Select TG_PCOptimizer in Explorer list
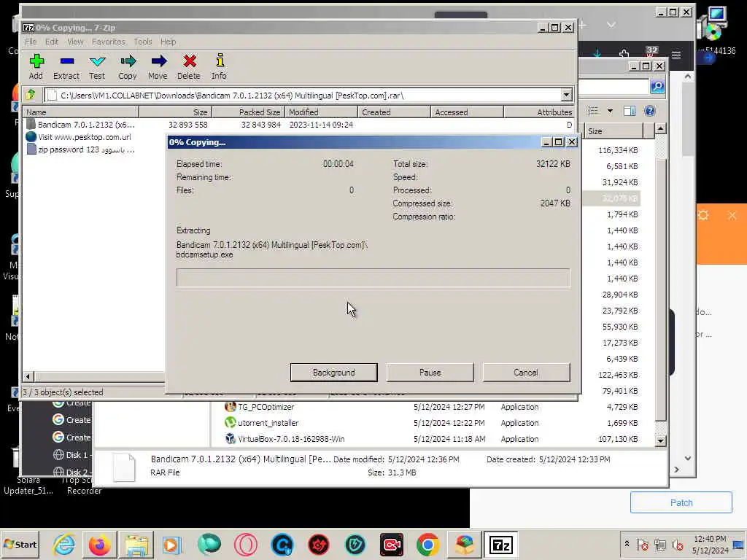The image size is (747, 560). (260, 407)
